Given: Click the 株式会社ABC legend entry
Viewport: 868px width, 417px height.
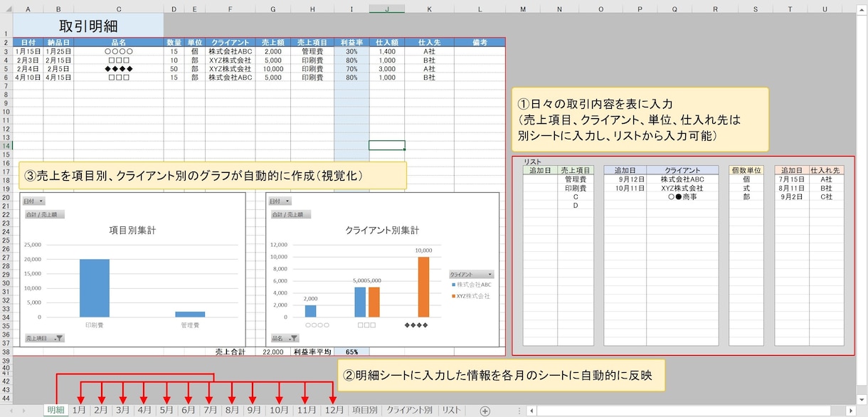Looking at the screenshot, I should [x=471, y=284].
